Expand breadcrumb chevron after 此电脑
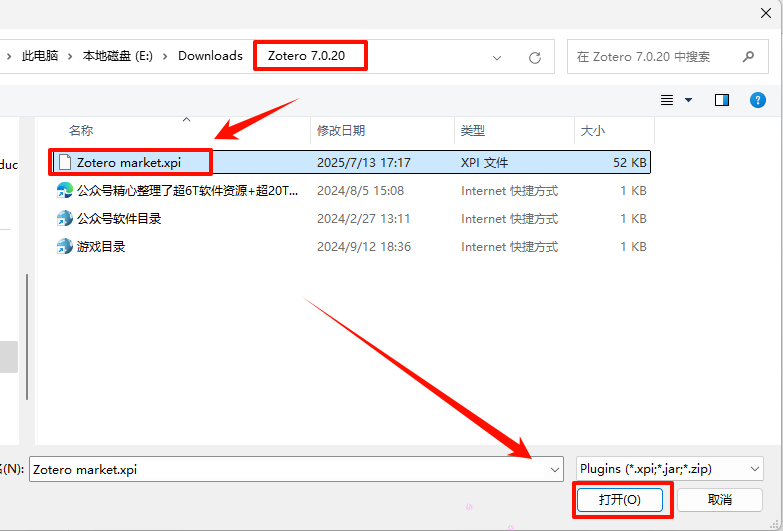This screenshot has width=783, height=531. (x=70, y=56)
